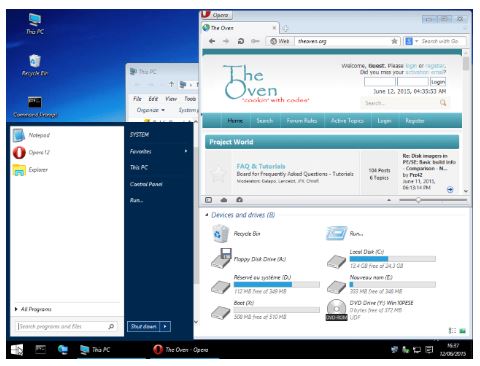
Task: Switch to details view icon in This PC window
Action: [452, 331]
